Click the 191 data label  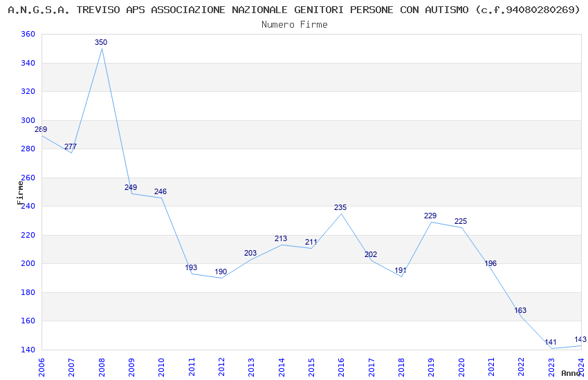click(x=401, y=270)
